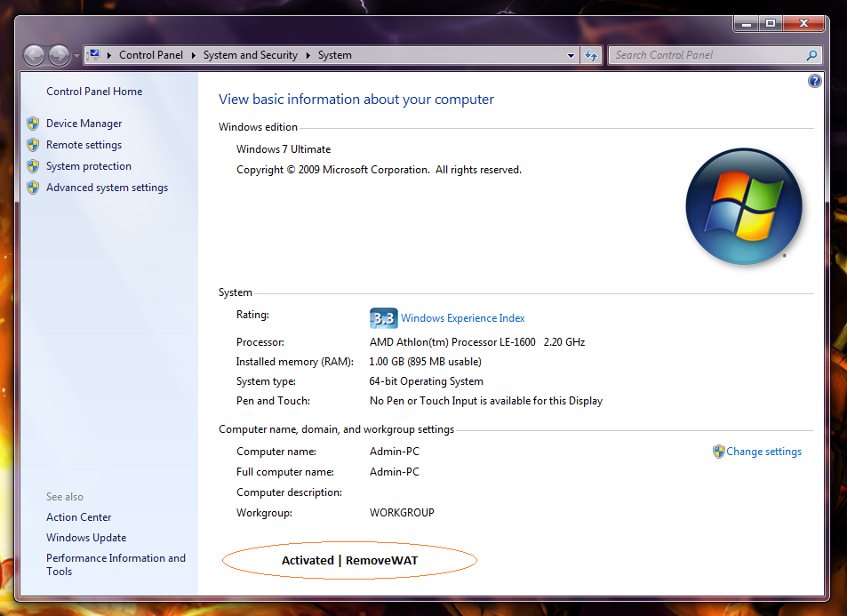Viewport: 847px width, 616px height.
Task: Expand the arrow after Control Panel breadcrumb
Action: [194, 55]
